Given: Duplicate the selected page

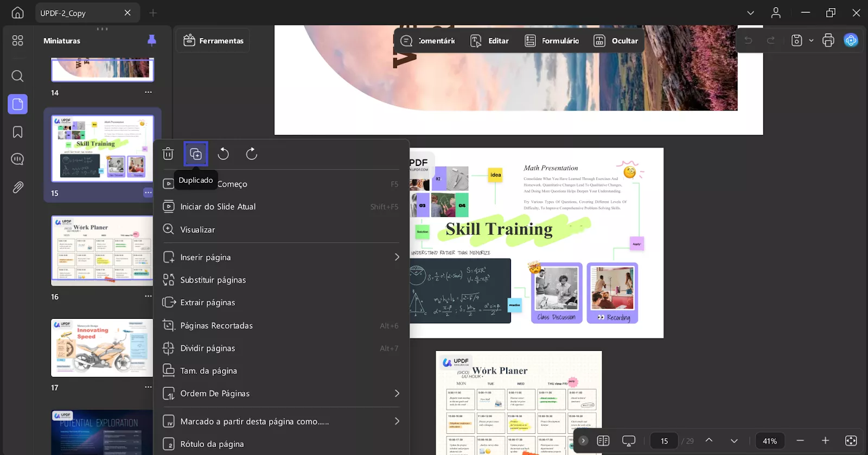Looking at the screenshot, I should coord(196,154).
